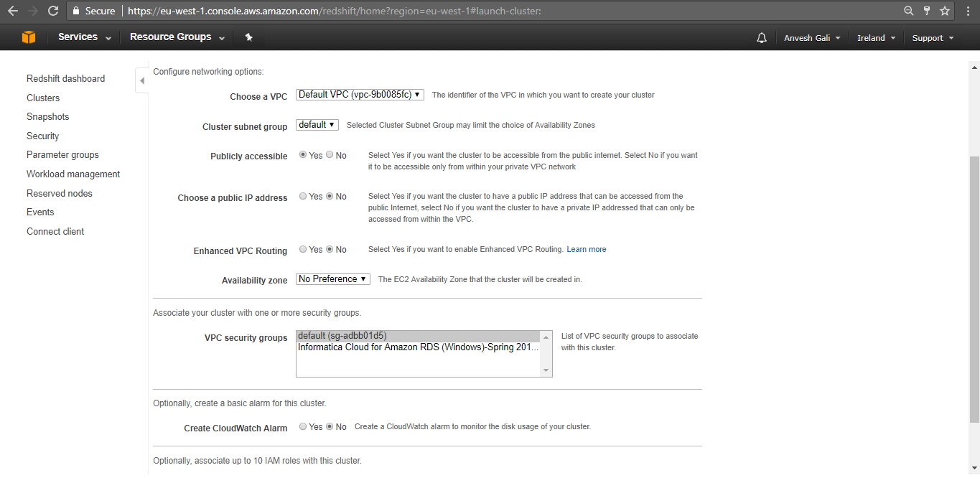Open the Ireland region selector
The width and height of the screenshot is (980, 478).
click(877, 38)
